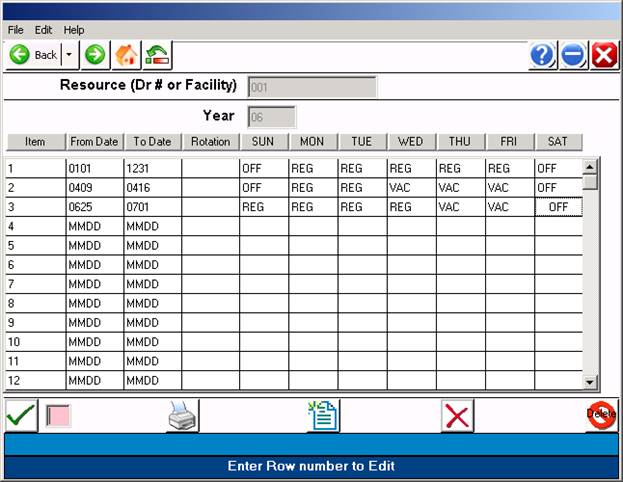Click the pink row number input box
This screenshot has width=623, height=482.
(61, 416)
